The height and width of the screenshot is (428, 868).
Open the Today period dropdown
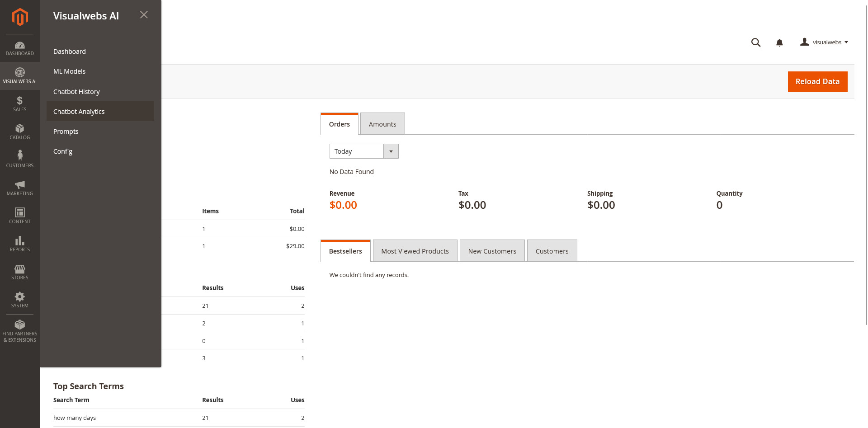(x=364, y=151)
